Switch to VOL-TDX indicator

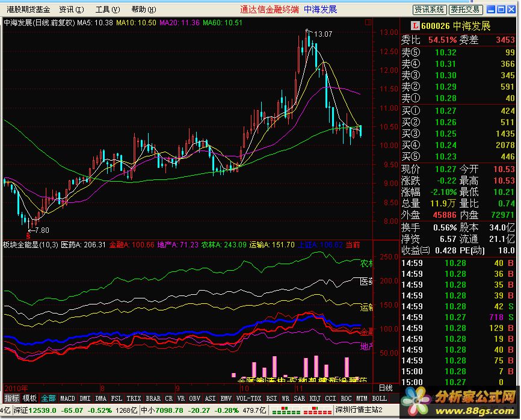click(249, 398)
